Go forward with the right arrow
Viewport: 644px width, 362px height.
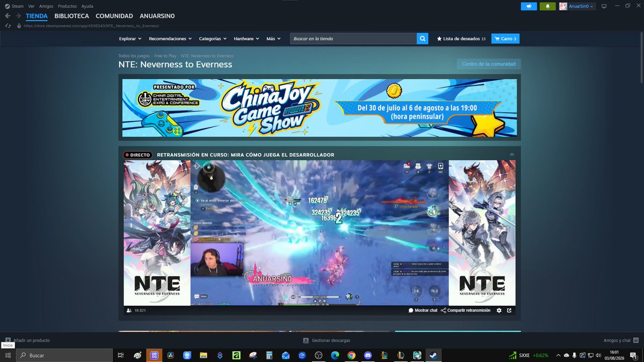[18, 16]
